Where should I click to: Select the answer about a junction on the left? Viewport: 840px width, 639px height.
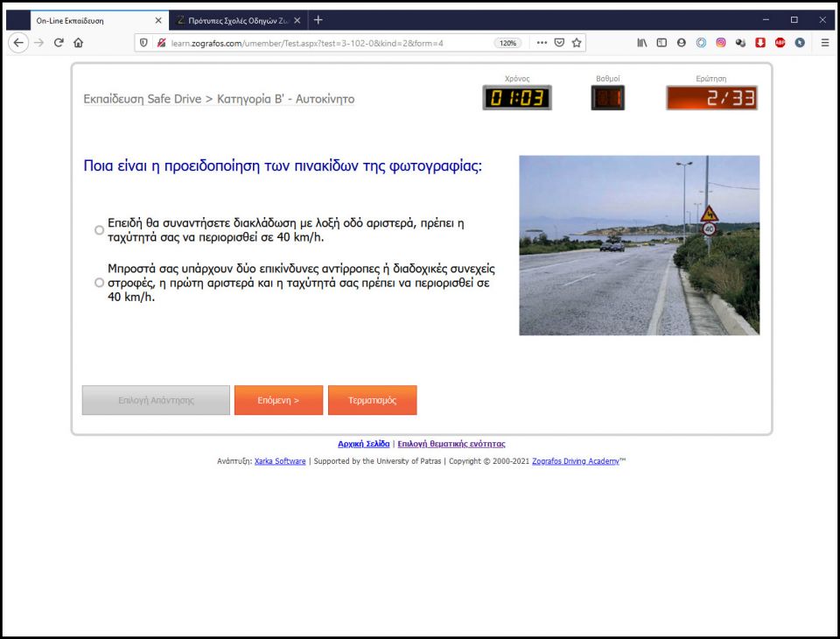99,230
